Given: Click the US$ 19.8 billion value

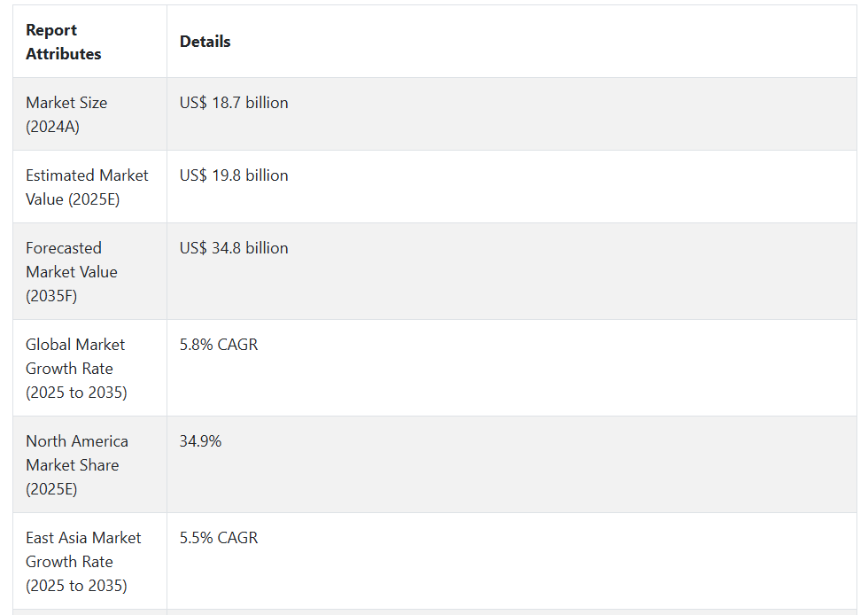Looking at the screenshot, I should [x=234, y=175].
